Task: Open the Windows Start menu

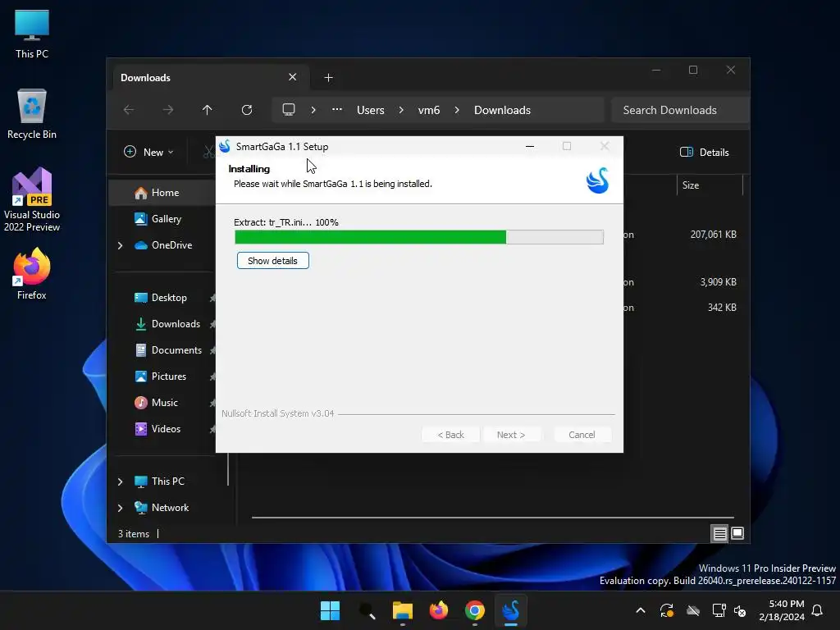Action: [330, 610]
